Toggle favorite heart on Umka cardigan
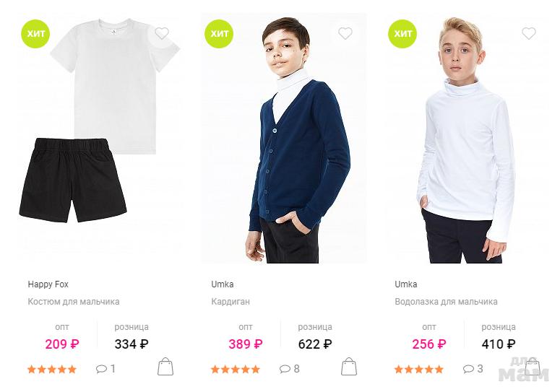Screen dimensions: 560x392 click(345, 33)
